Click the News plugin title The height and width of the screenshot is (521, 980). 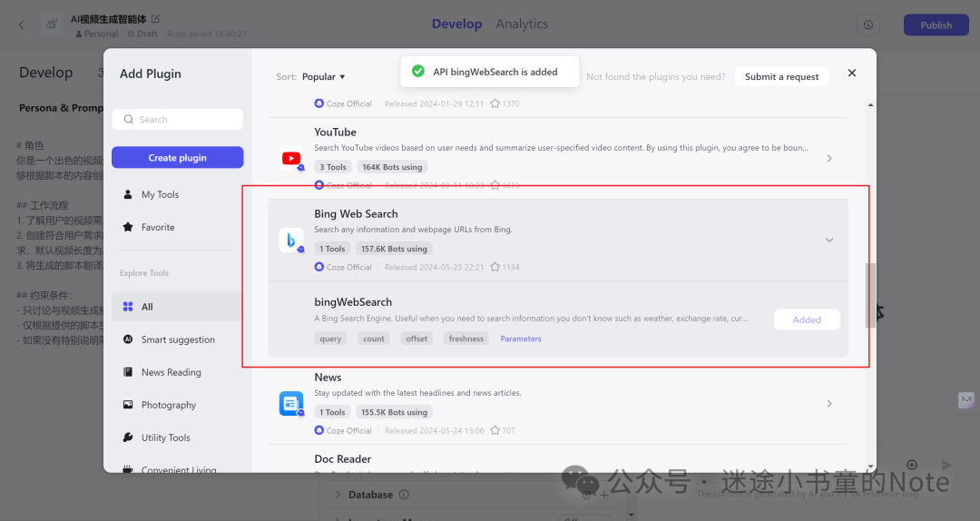[x=328, y=378]
